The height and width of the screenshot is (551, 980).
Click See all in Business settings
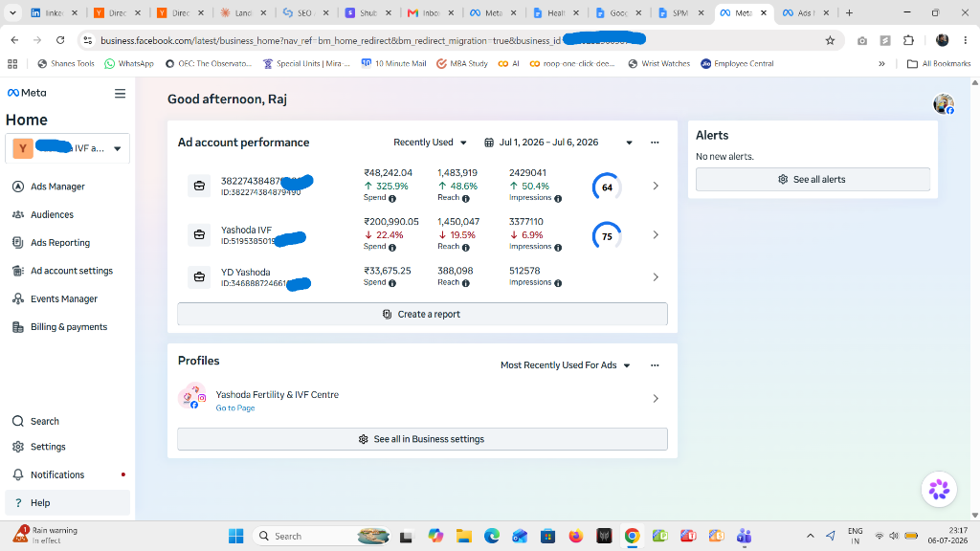click(x=422, y=439)
